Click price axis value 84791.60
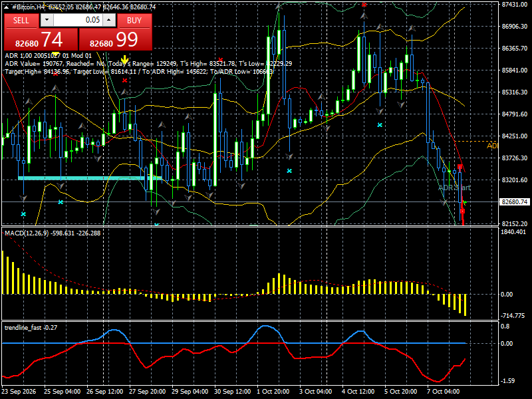The image size is (532, 399). [515, 114]
